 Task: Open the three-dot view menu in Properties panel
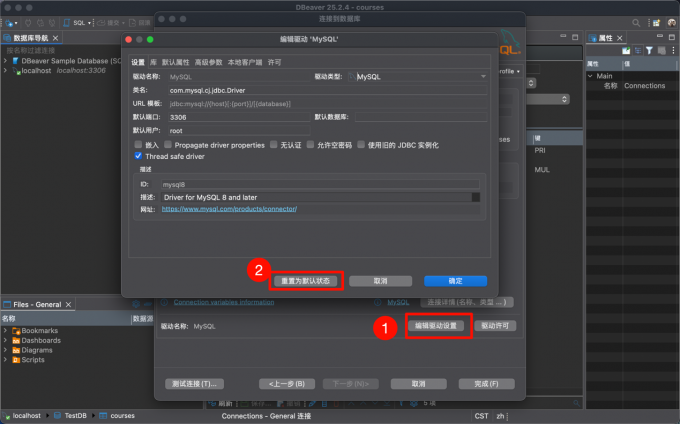pyautogui.click(x=673, y=51)
